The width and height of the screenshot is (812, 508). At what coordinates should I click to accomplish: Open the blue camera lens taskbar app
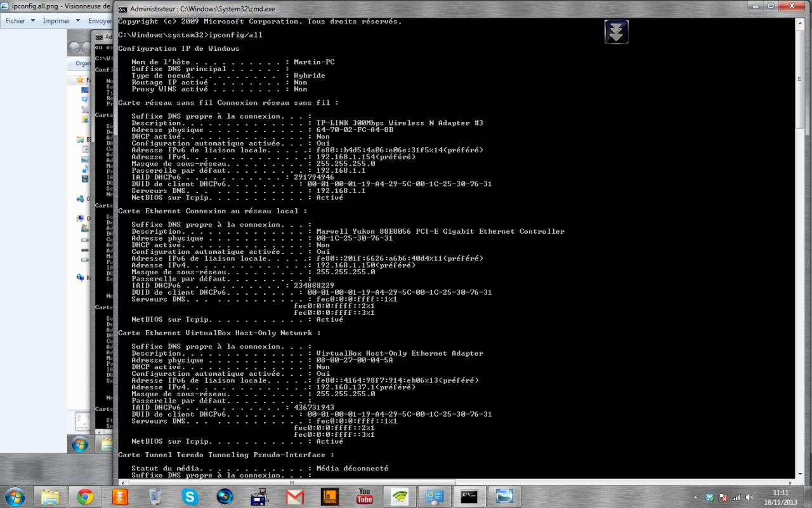[225, 497]
